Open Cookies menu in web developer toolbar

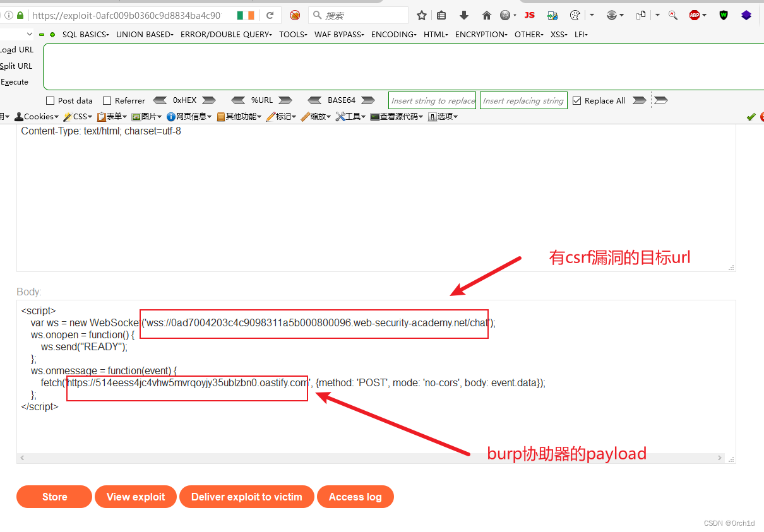pos(37,117)
